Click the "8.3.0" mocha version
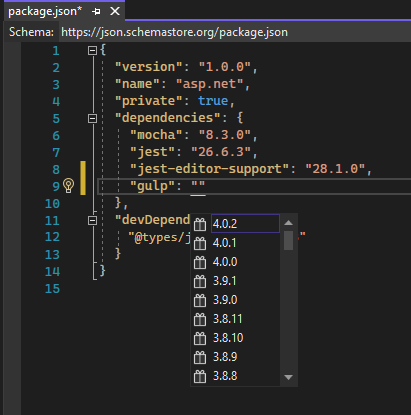Screen dimensions: 411x415 pos(225,135)
